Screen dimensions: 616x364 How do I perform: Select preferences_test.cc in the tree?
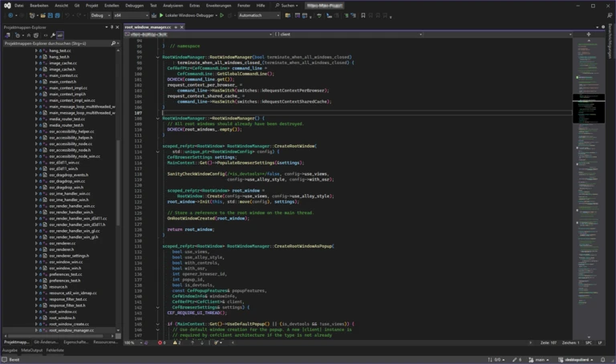66,274
